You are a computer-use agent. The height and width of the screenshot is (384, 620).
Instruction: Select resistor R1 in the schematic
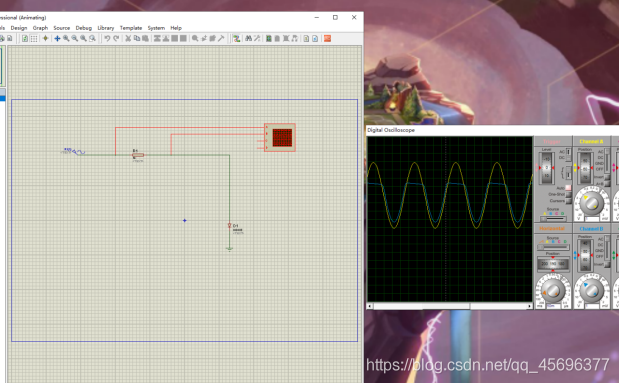tap(138, 155)
